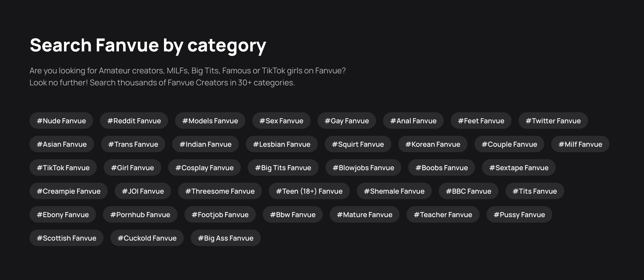Select the #Girl Fanvue tag

pyautogui.click(x=132, y=168)
